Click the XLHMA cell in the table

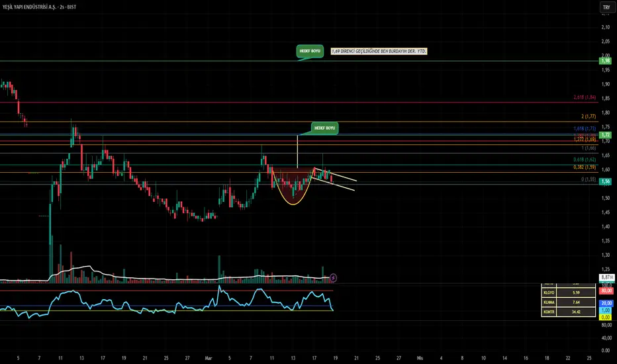(549, 302)
